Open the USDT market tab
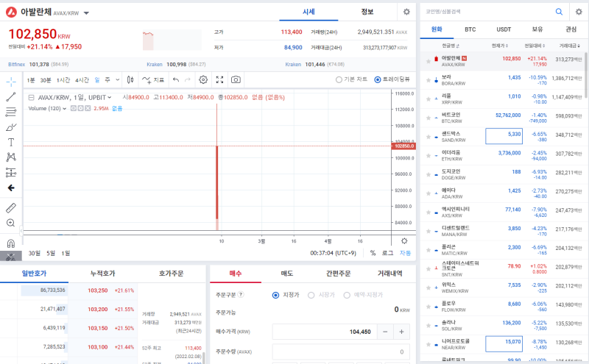 pos(504,29)
